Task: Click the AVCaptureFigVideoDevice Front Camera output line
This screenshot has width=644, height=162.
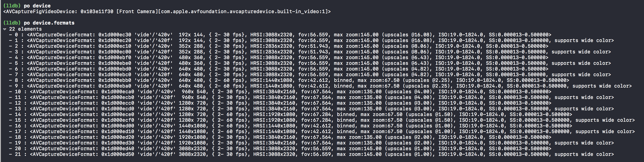Action: coord(167,11)
